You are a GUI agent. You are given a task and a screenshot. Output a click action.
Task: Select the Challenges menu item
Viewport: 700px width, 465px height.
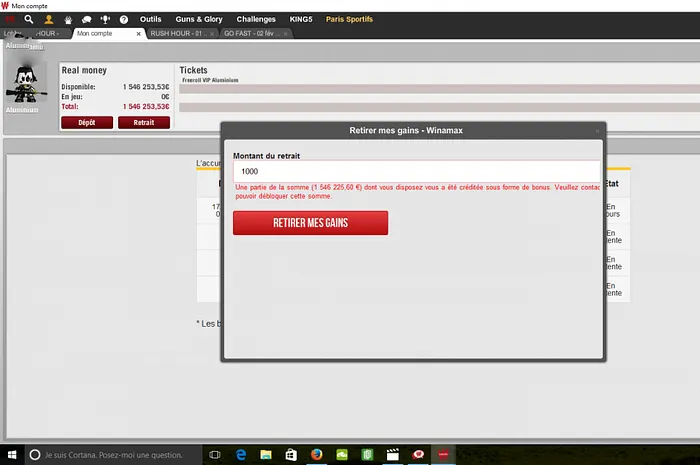coord(256,19)
